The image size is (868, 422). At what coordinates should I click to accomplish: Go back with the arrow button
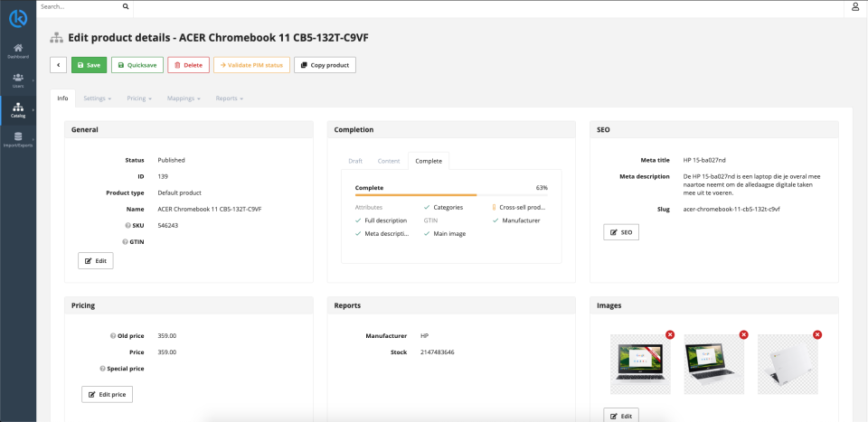[58, 65]
